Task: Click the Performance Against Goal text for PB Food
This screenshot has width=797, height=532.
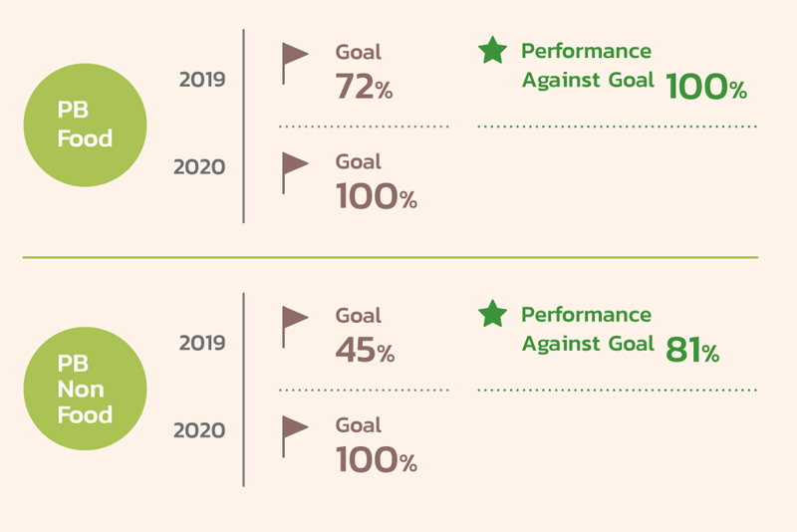Action: 588,66
